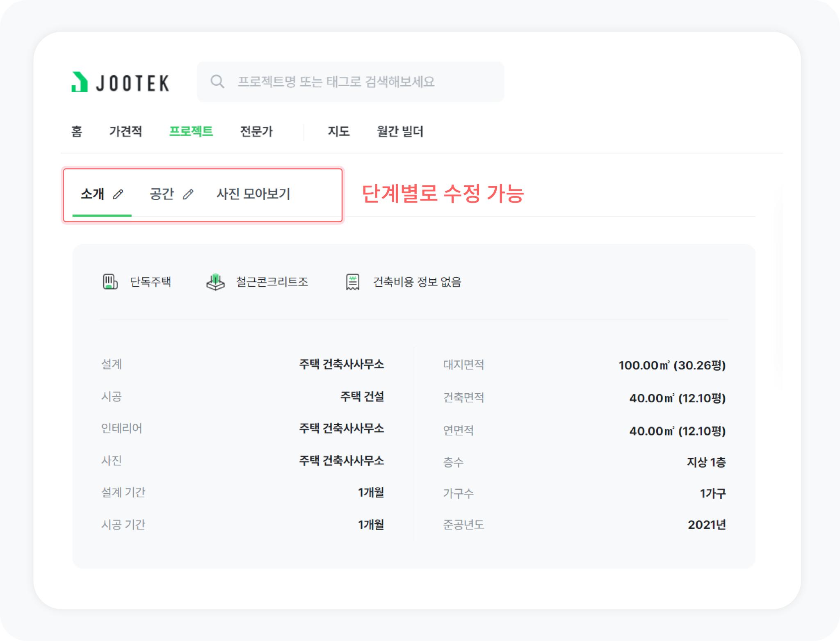Select the 프로젝트 menu item
The height and width of the screenshot is (641, 840).
click(x=191, y=132)
